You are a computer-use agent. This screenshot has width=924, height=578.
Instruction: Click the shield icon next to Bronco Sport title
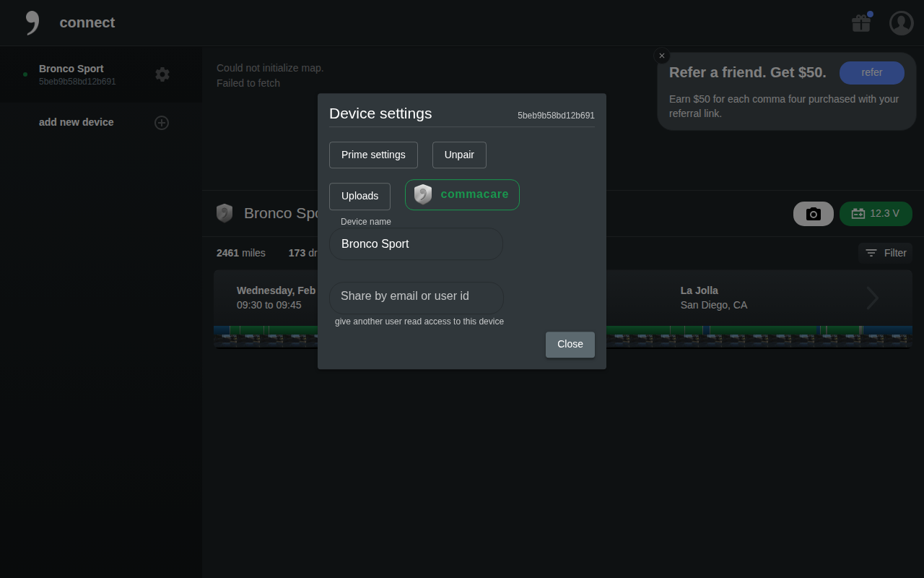[225, 213]
